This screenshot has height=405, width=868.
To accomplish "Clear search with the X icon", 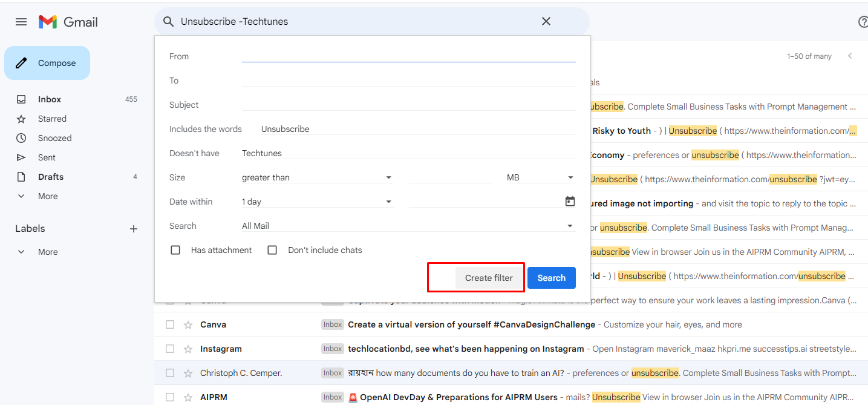I will [546, 22].
